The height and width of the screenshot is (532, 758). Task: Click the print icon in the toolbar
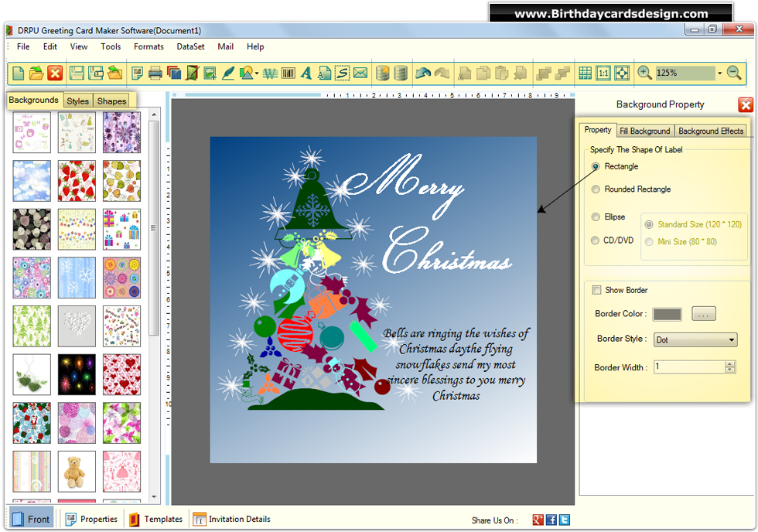click(155, 73)
